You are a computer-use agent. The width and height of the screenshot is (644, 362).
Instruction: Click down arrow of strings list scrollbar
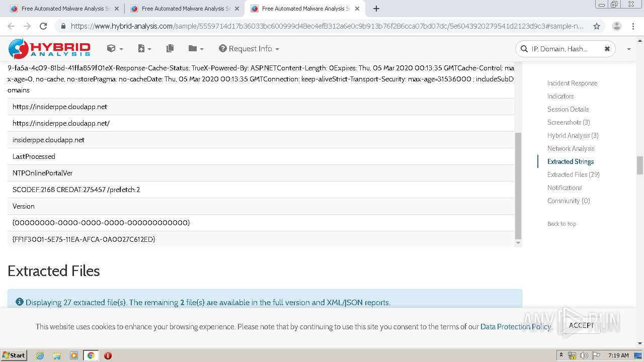click(518, 243)
